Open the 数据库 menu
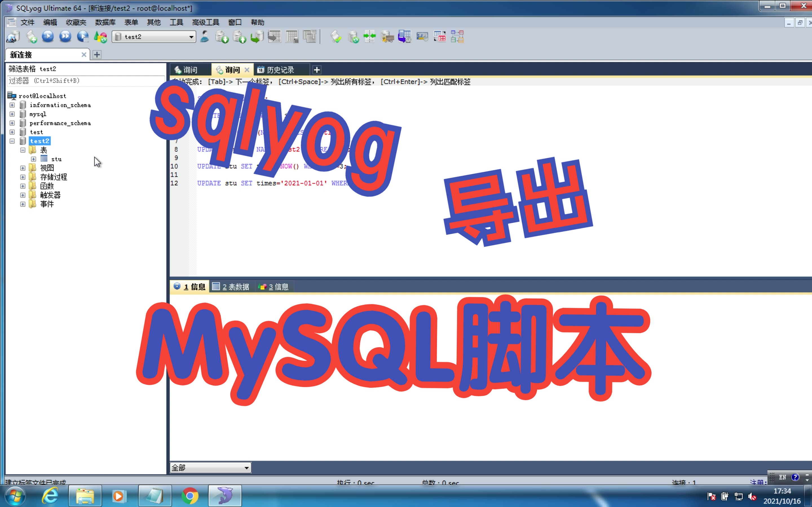The height and width of the screenshot is (507, 812). click(x=105, y=23)
